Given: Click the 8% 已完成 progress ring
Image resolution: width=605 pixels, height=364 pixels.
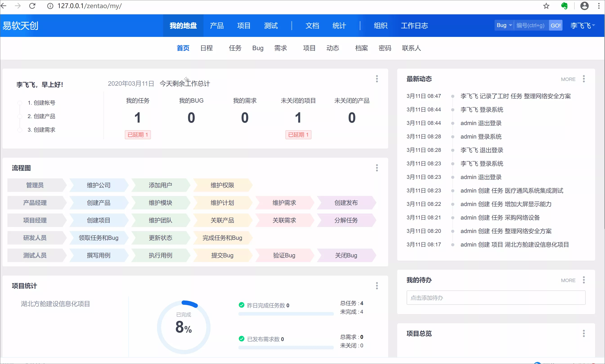Looking at the screenshot, I should tap(184, 327).
